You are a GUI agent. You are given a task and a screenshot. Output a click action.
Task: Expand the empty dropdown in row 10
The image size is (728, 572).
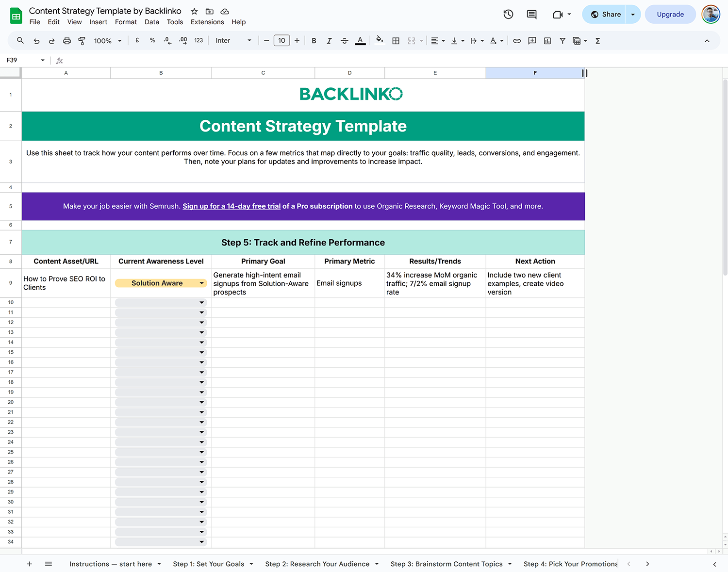(x=202, y=303)
